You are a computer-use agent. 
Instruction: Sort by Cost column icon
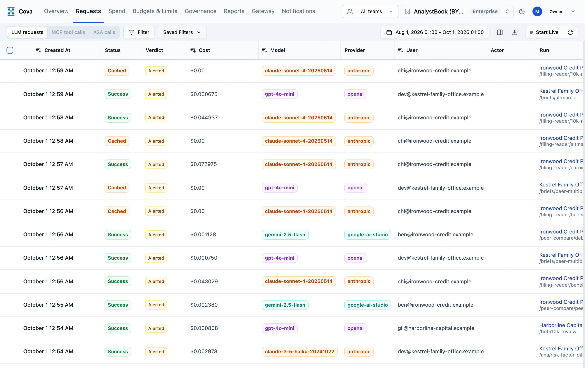coord(193,50)
